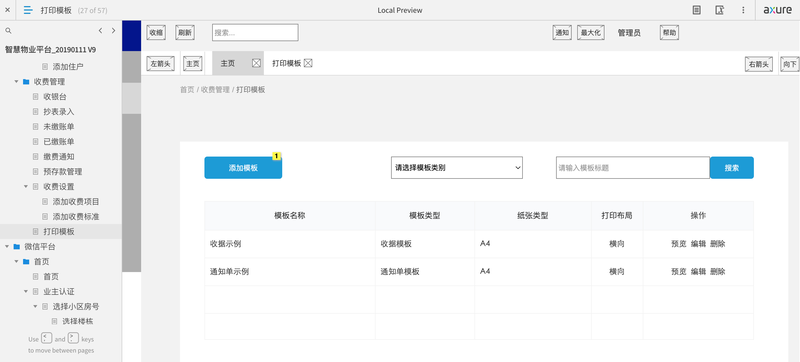Collapse the 收费管理 folder

tap(17, 82)
